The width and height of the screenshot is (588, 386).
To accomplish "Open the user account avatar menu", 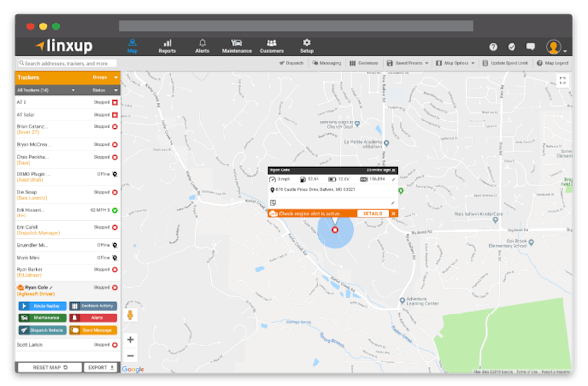I will [x=556, y=47].
